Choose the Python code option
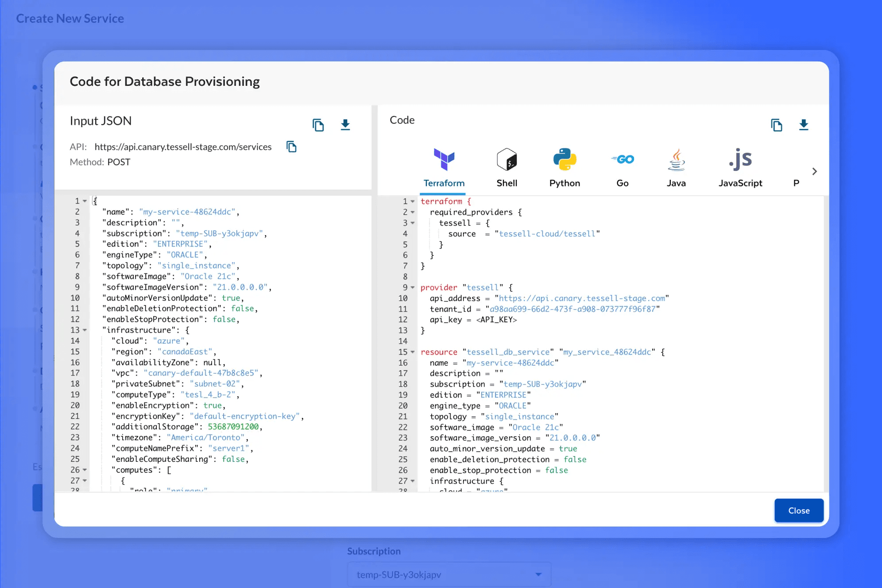 565,168
